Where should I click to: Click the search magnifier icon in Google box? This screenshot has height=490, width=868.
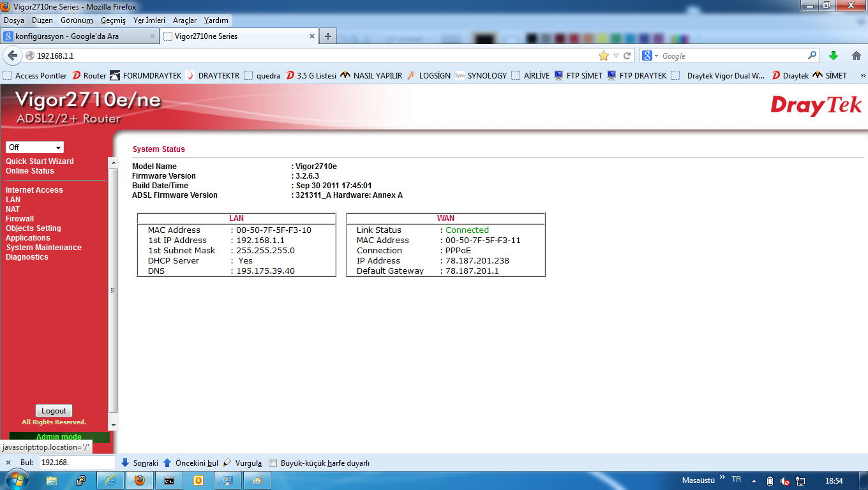(812, 56)
